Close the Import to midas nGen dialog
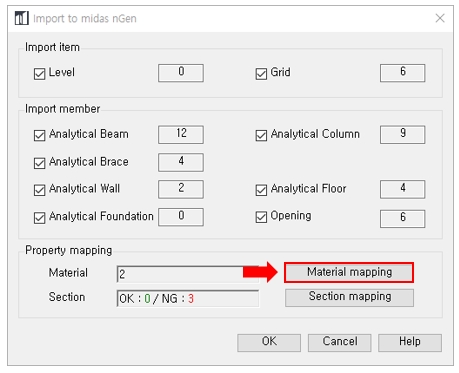459x373 pixels. coord(440,18)
